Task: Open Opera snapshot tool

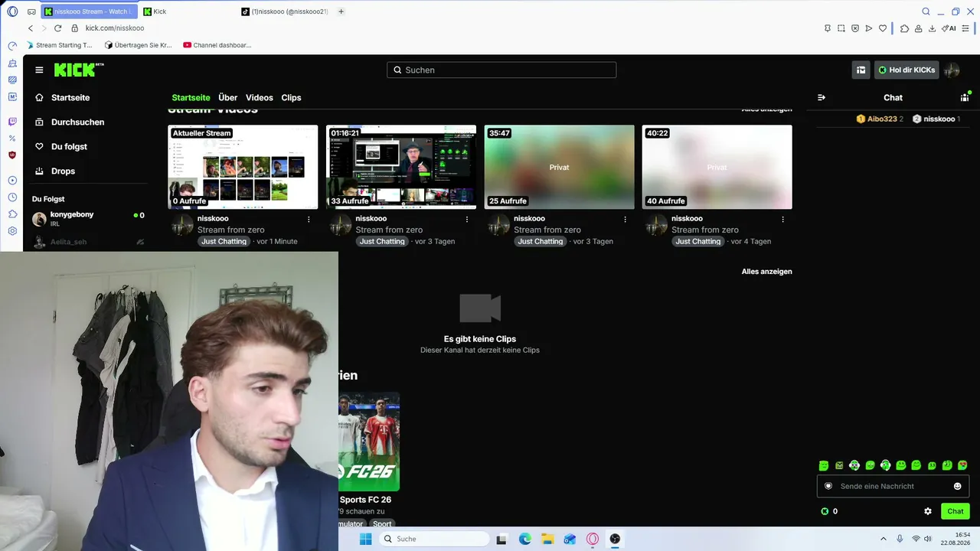Action: (x=841, y=28)
